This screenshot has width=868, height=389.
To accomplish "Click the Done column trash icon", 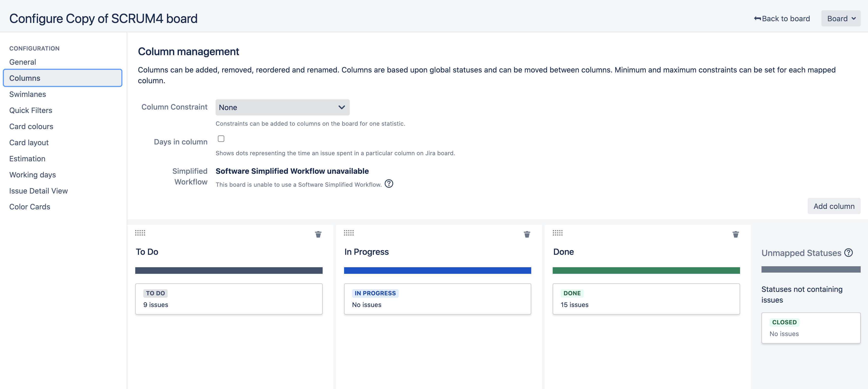I will (x=736, y=234).
